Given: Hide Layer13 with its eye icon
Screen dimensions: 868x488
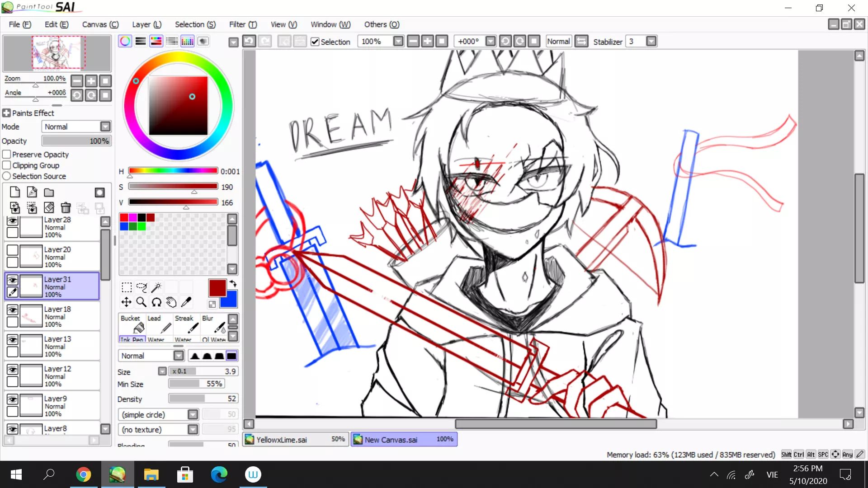Looking at the screenshot, I should 13,340.
